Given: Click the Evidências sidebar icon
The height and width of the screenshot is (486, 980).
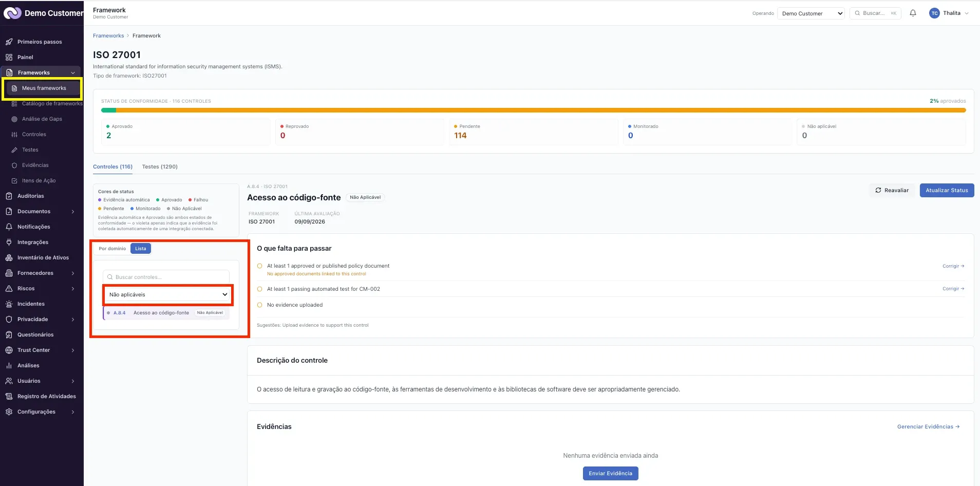Looking at the screenshot, I should tap(14, 165).
